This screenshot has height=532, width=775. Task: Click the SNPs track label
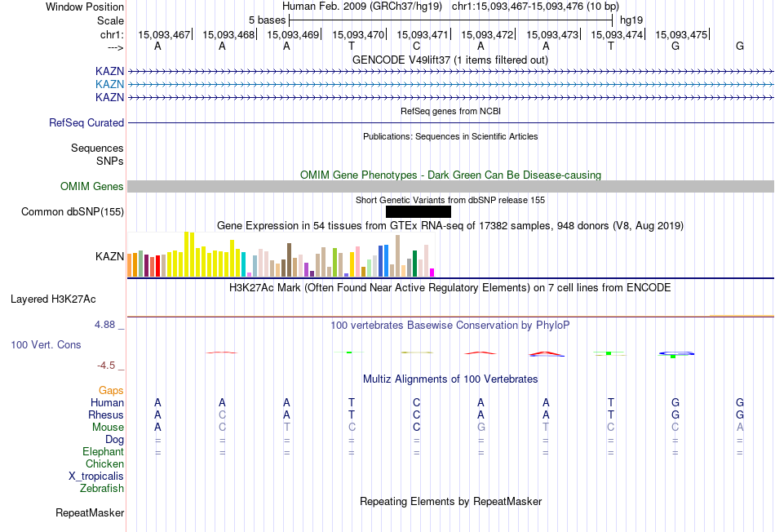point(110,161)
